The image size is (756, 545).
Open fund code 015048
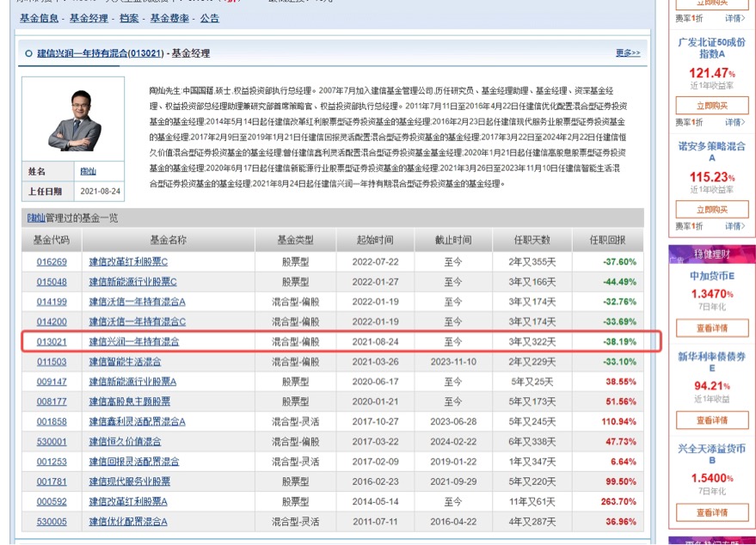(52, 282)
